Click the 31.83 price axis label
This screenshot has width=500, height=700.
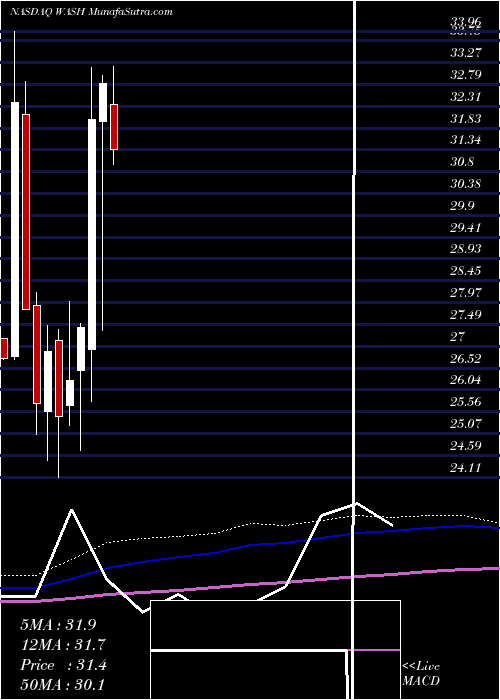tap(466, 119)
